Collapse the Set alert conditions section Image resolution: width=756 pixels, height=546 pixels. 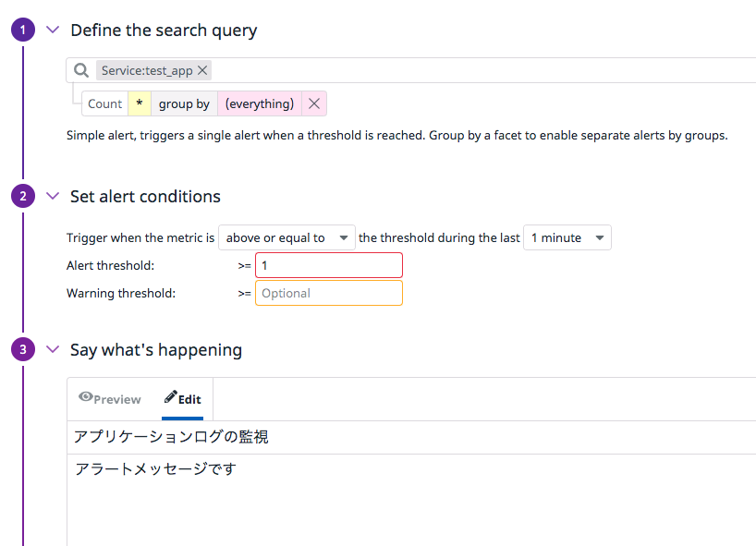pos(53,196)
